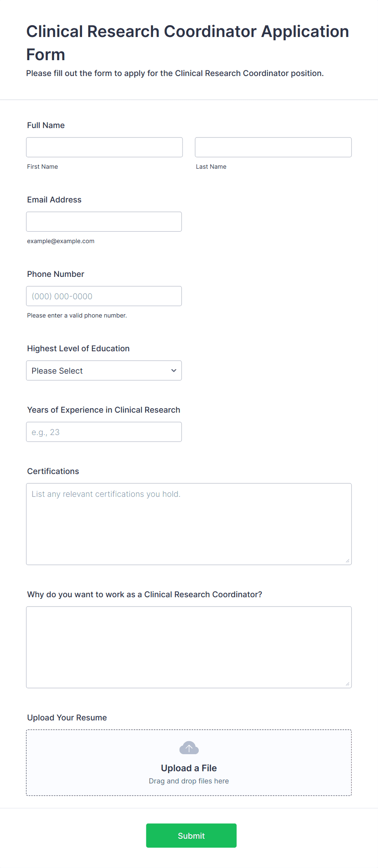Click the resize handle of the Certifications box

pyautogui.click(x=348, y=561)
